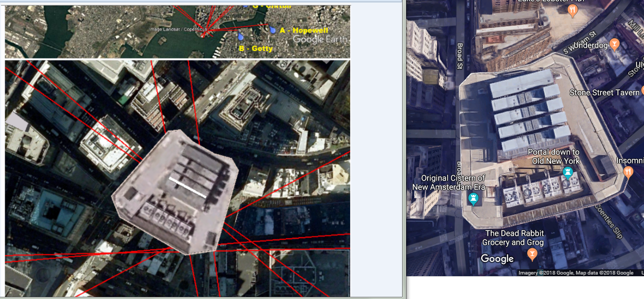Click the Underdog bar pin icon
This screenshot has height=299, width=644.
(615, 44)
